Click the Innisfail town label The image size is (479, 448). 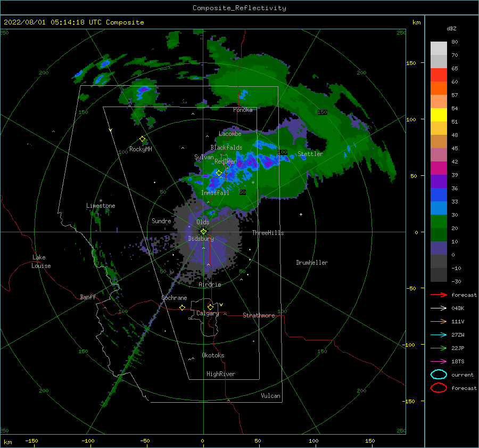(x=215, y=193)
